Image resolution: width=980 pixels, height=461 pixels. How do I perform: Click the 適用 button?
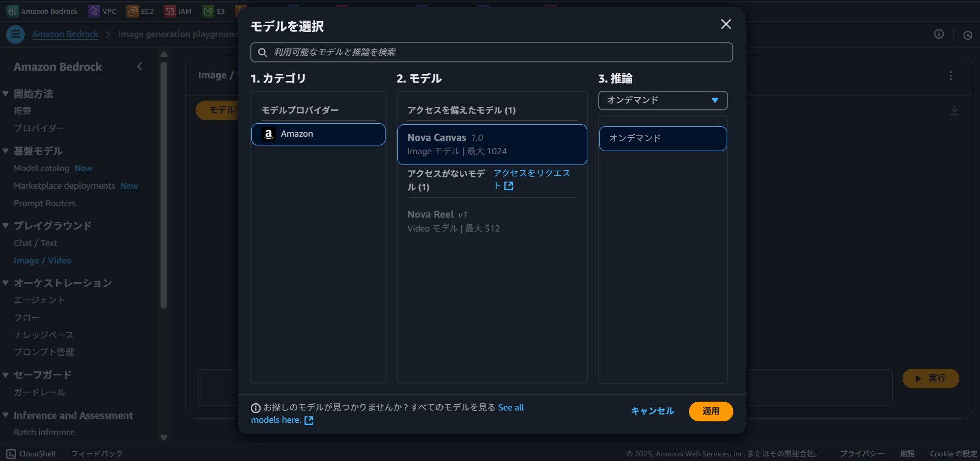pyautogui.click(x=711, y=411)
